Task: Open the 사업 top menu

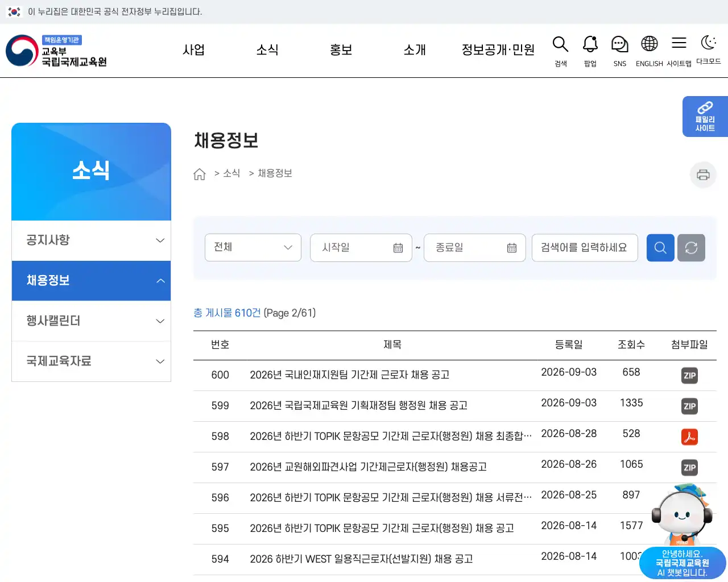Action: click(x=193, y=50)
